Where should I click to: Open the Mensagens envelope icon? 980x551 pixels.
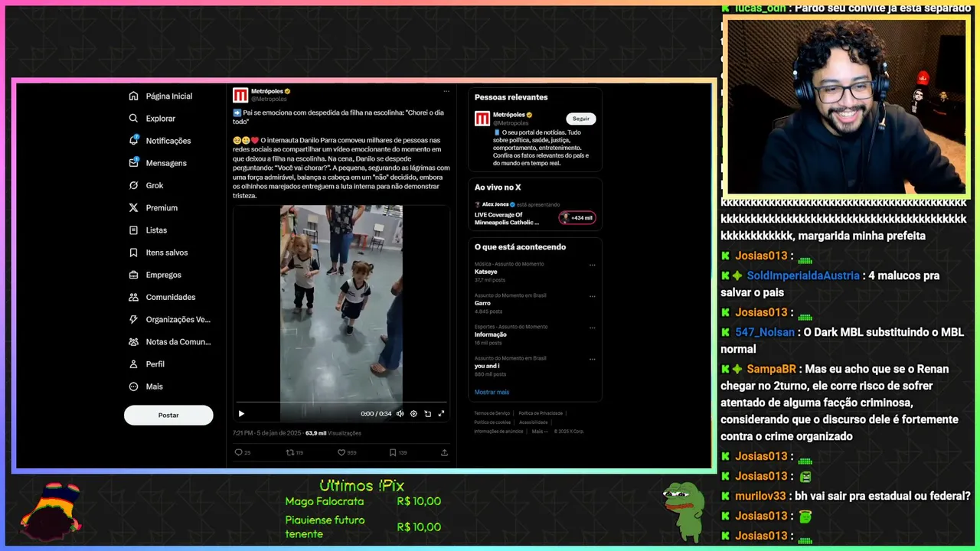tap(134, 163)
